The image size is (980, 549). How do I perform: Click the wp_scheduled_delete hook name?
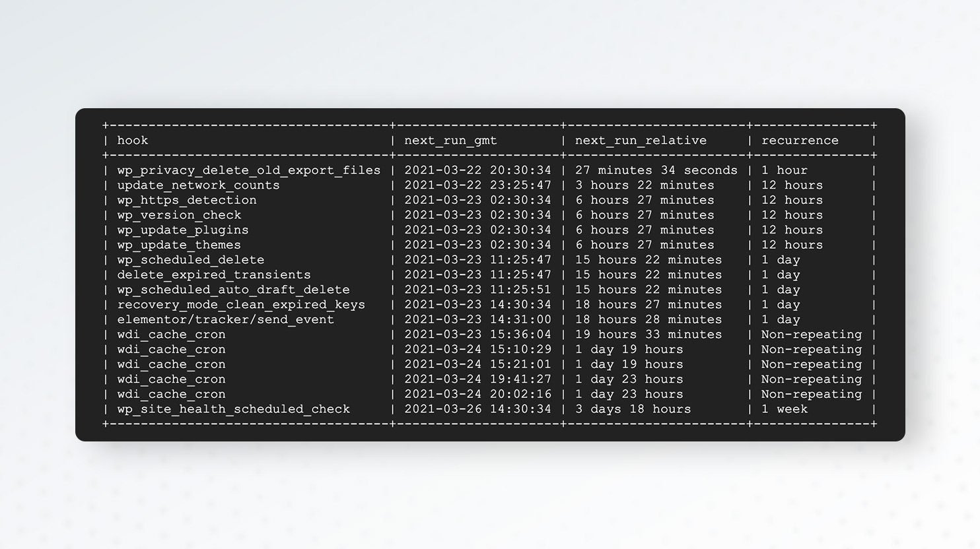click(x=191, y=260)
